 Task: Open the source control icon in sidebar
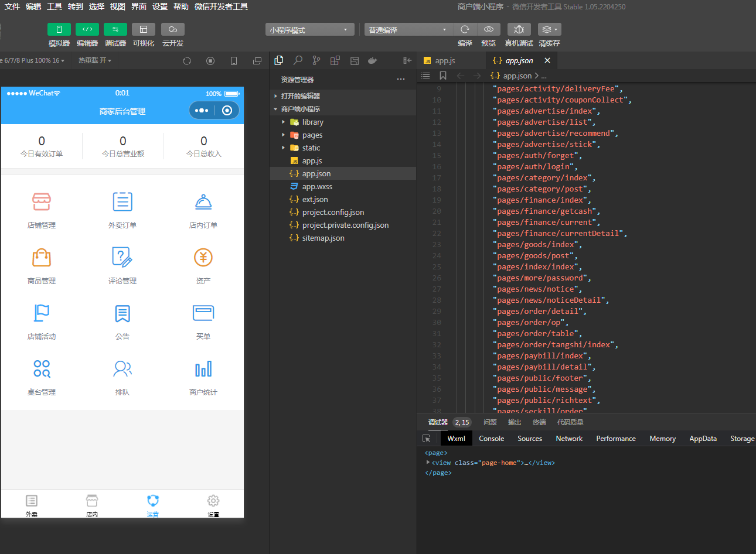click(316, 60)
